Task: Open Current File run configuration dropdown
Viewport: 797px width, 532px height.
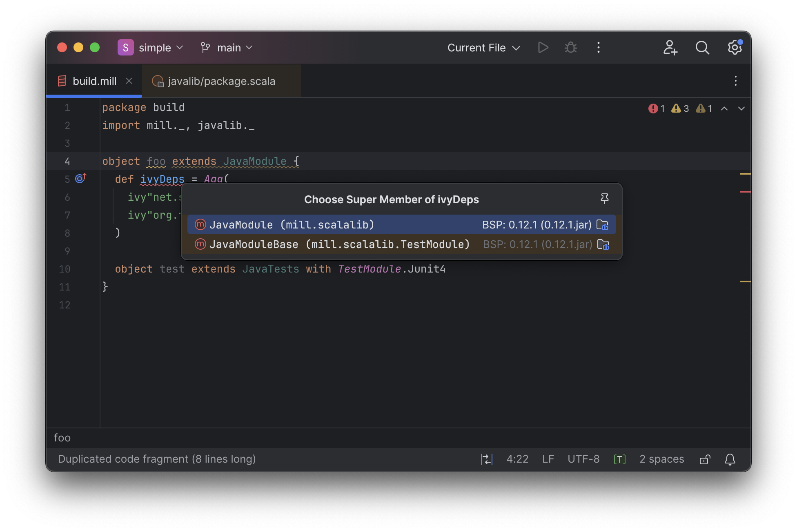Action: tap(483, 48)
